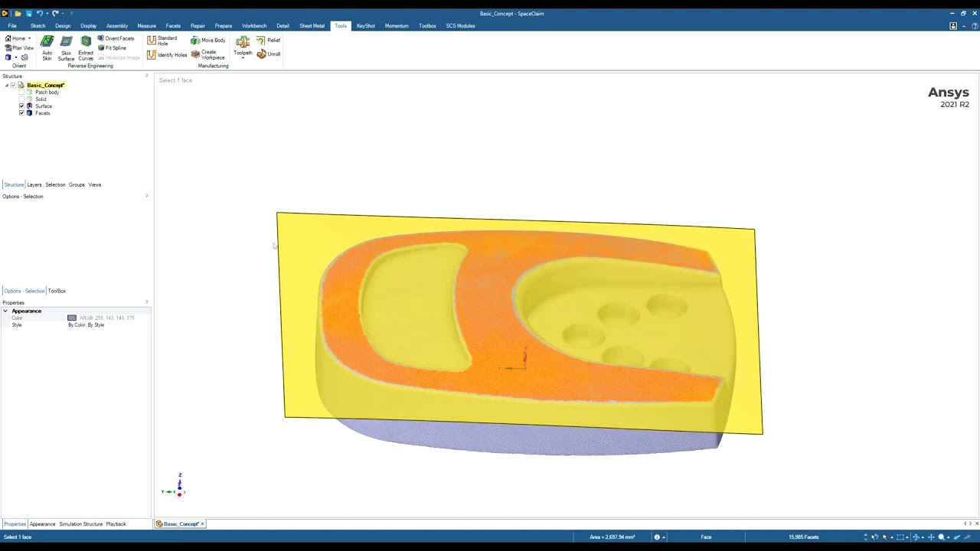Viewport: 980px width, 551px height.
Task: Start the Fit Spline tool
Action: (112, 47)
